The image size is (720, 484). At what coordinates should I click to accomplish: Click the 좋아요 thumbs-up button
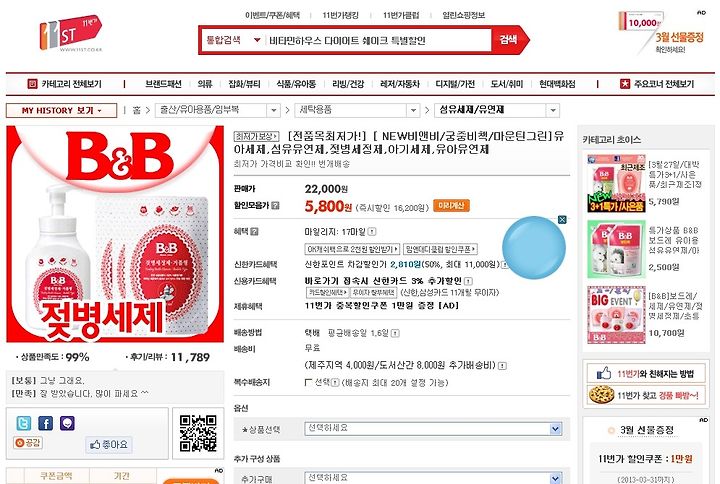point(109,445)
